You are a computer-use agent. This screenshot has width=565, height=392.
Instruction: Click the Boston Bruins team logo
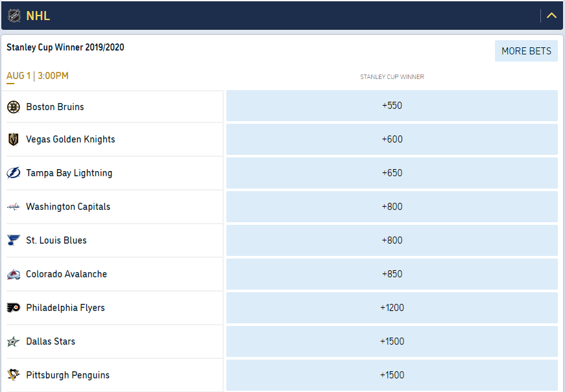click(x=14, y=107)
